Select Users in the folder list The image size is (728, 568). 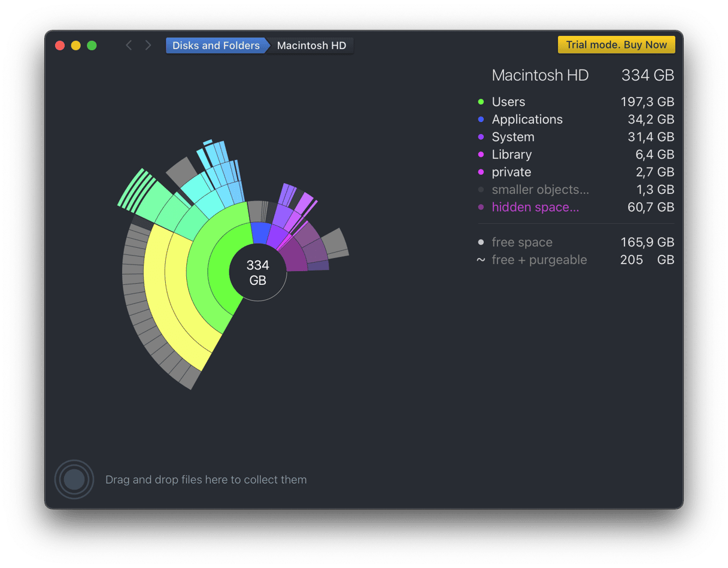coord(508,102)
